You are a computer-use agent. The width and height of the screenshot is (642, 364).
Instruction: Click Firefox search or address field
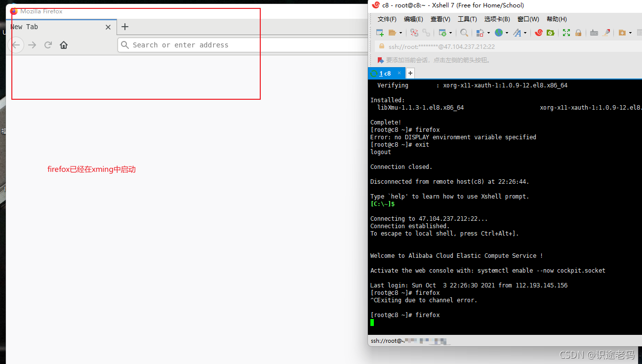pos(243,45)
